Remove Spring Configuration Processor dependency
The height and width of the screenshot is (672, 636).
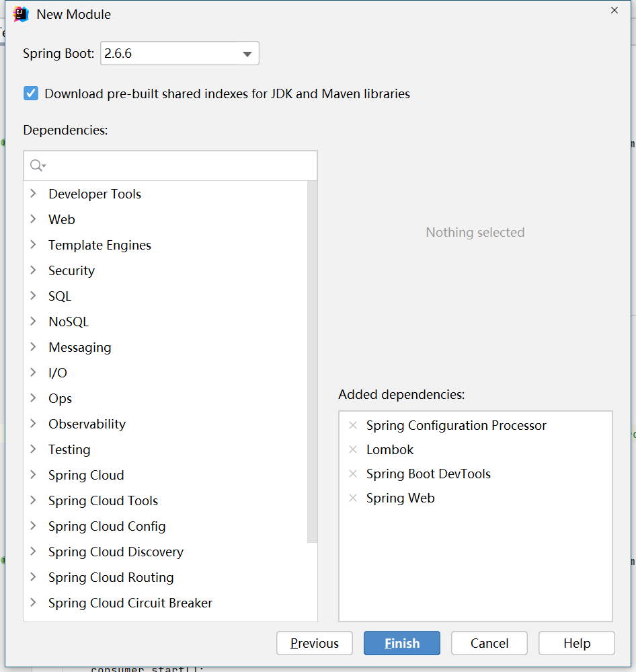click(353, 425)
